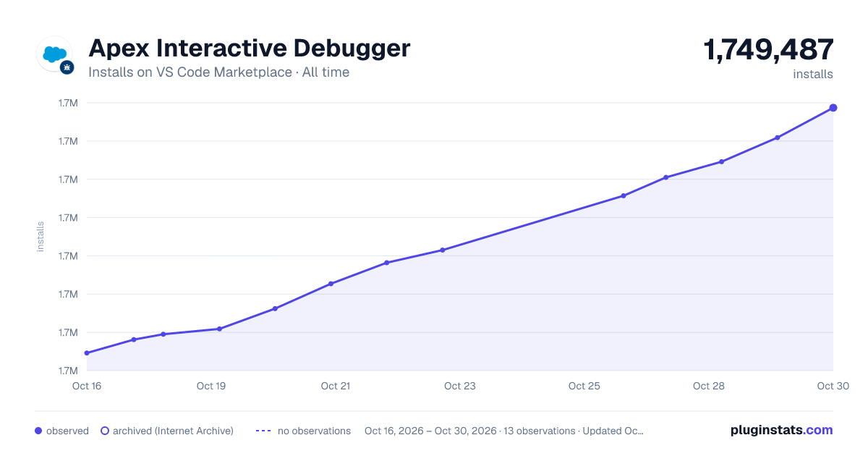Click the "Oct 16" x-axis label
The width and height of the screenshot is (868, 456).
[87, 386]
